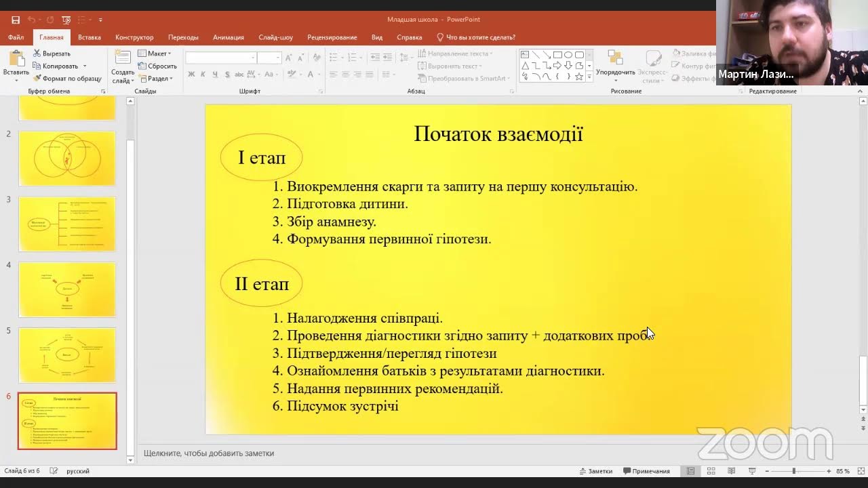Select the triangle shape in shapes gallery
The height and width of the screenshot is (488, 868).
coord(525,66)
